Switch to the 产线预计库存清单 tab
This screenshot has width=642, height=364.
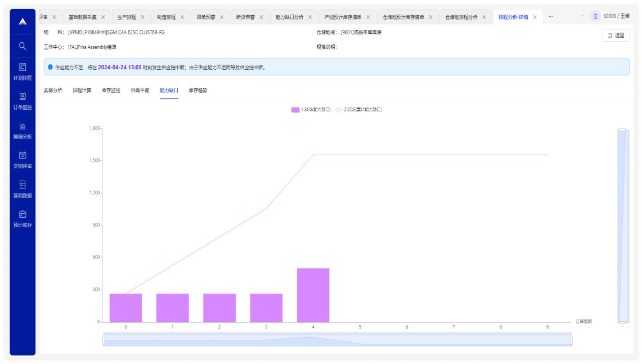343,17
